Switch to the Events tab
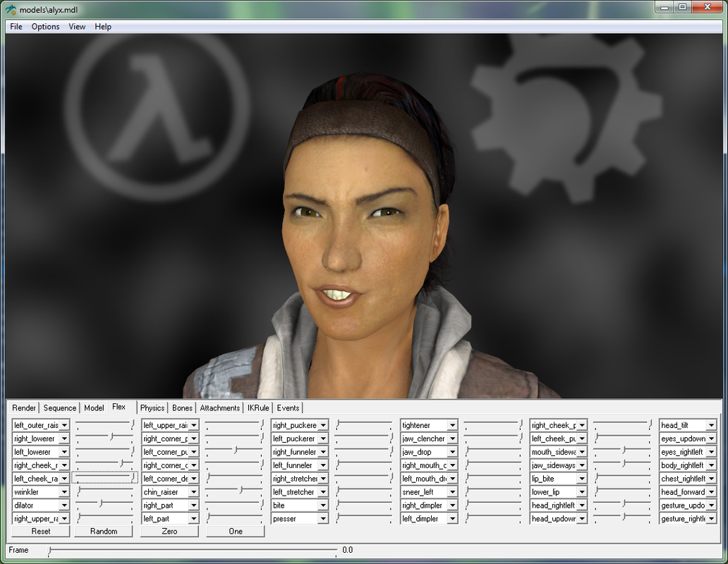Viewport: 728px width, 564px height. [288, 407]
